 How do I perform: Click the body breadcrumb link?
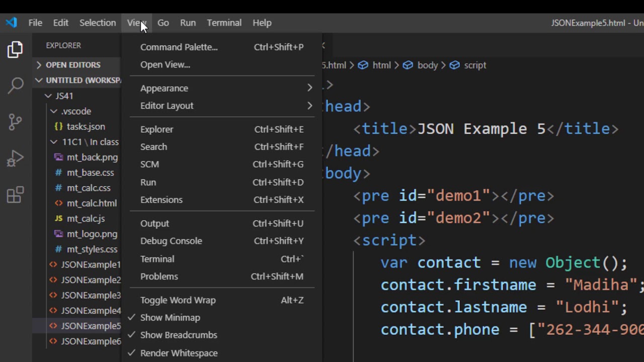[427, 65]
